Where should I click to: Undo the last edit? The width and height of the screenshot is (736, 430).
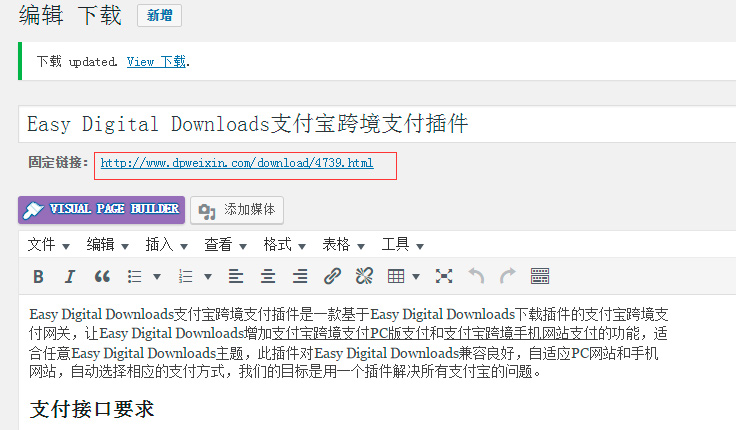tap(476, 276)
